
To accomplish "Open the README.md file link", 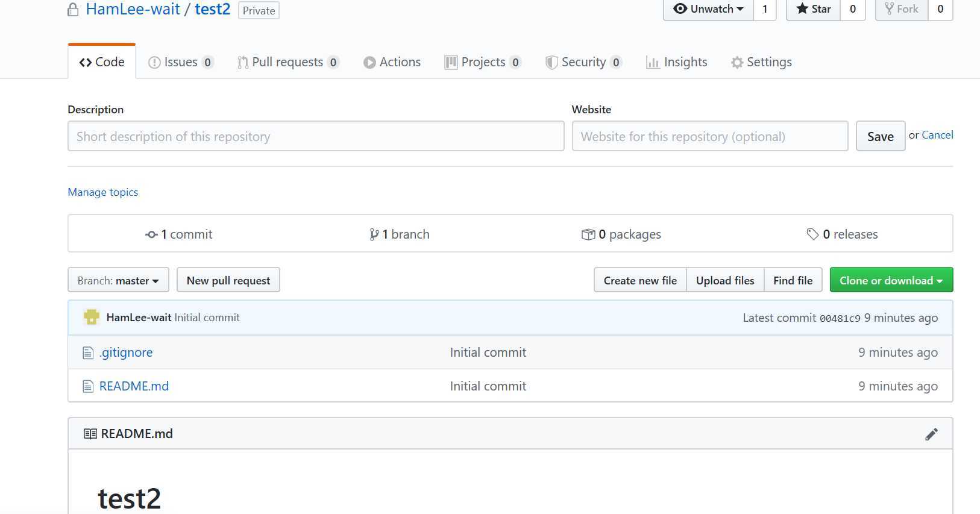I will 134,386.
